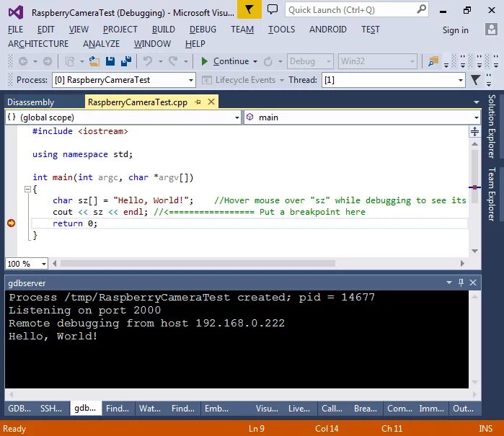Viewport: 504px width, 436px height.
Task: Click the Undo arrow icon
Action: click(148, 61)
